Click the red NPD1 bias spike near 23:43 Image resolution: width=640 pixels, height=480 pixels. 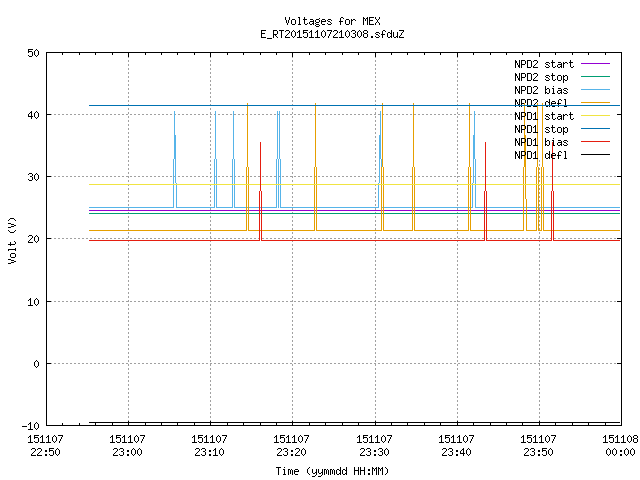[x=485, y=191]
